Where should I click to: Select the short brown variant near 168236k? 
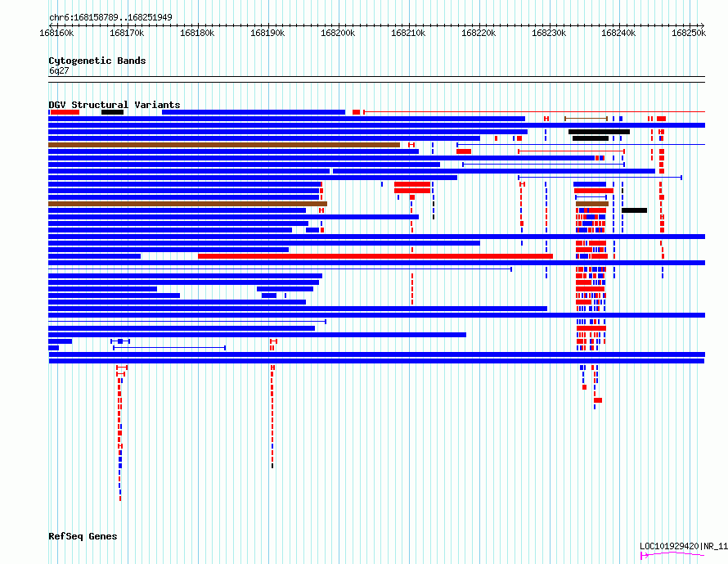[592, 204]
